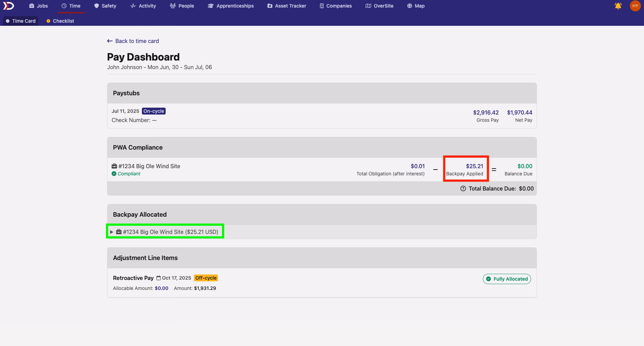The image size is (644, 346).
Task: Switch to the Checklist tab
Action: pos(60,21)
